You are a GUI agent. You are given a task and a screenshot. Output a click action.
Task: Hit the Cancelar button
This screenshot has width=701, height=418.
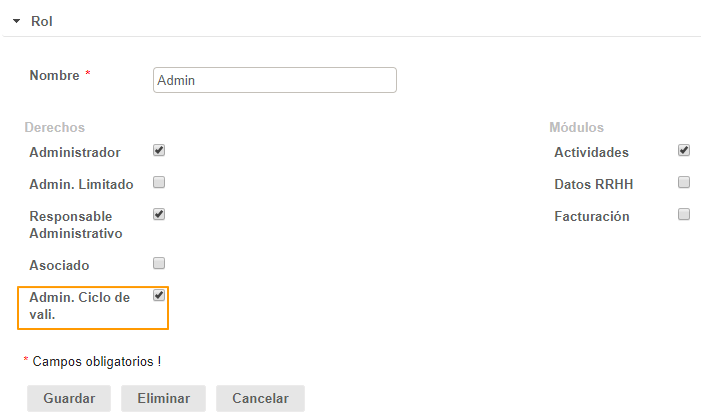click(260, 398)
